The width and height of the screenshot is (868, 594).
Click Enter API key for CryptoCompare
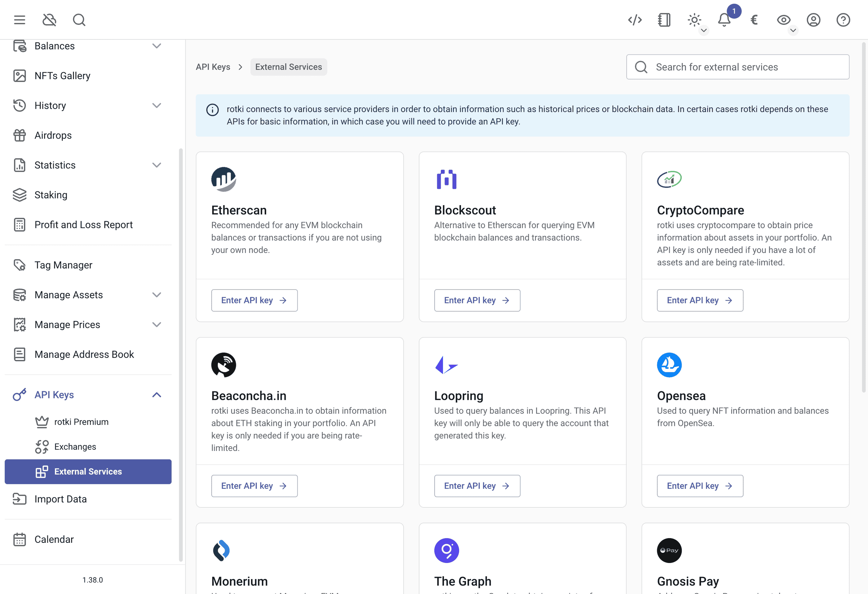click(x=700, y=300)
